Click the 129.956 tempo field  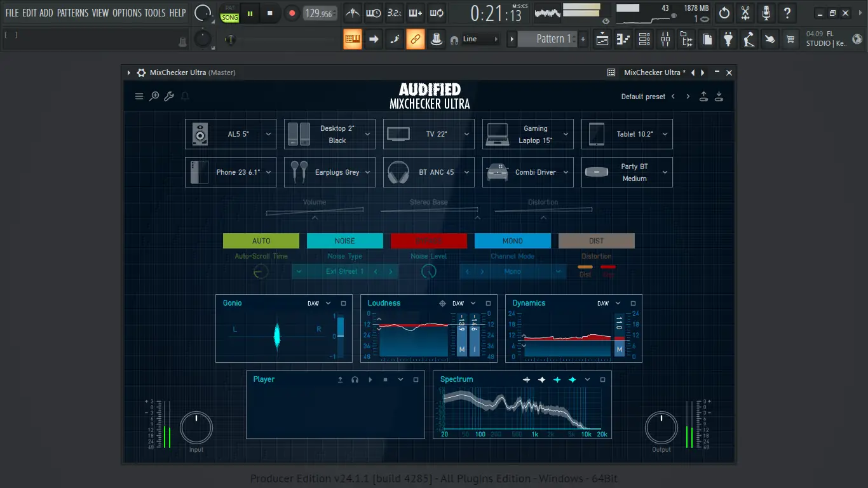(x=320, y=13)
